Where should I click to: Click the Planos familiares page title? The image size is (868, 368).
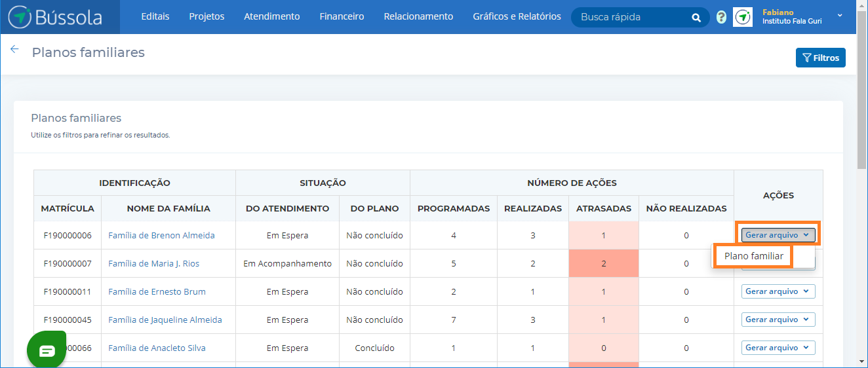point(89,52)
